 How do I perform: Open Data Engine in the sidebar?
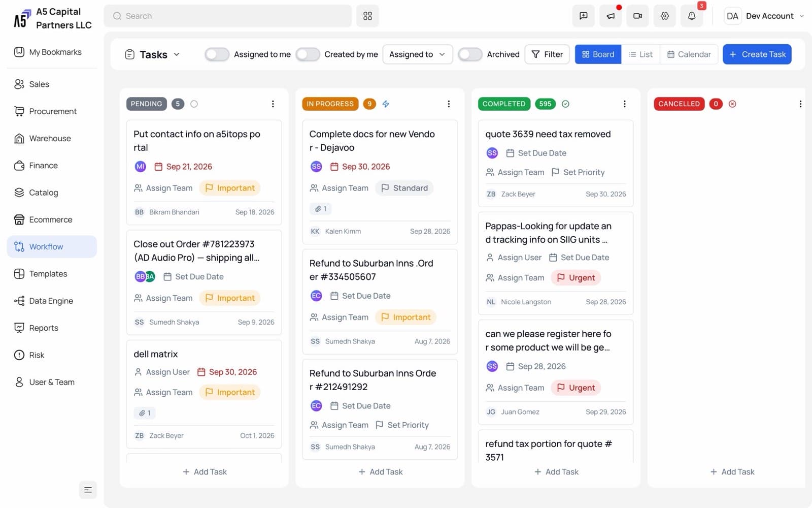(x=52, y=301)
